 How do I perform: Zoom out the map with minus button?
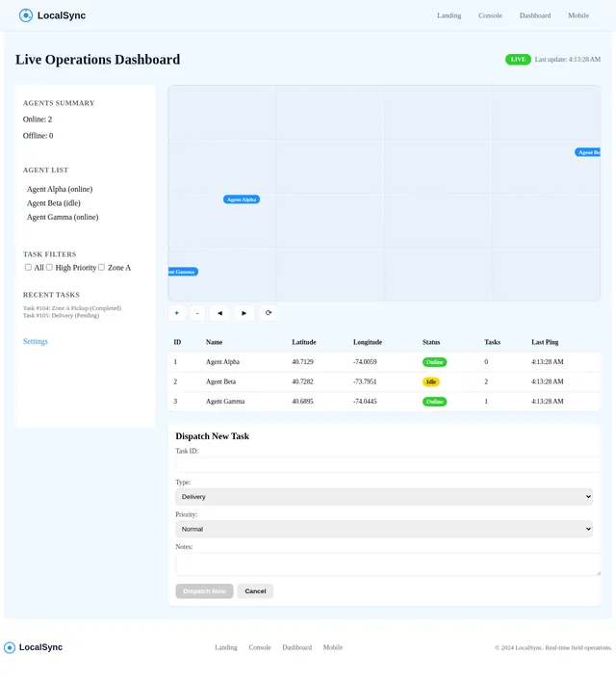[197, 313]
